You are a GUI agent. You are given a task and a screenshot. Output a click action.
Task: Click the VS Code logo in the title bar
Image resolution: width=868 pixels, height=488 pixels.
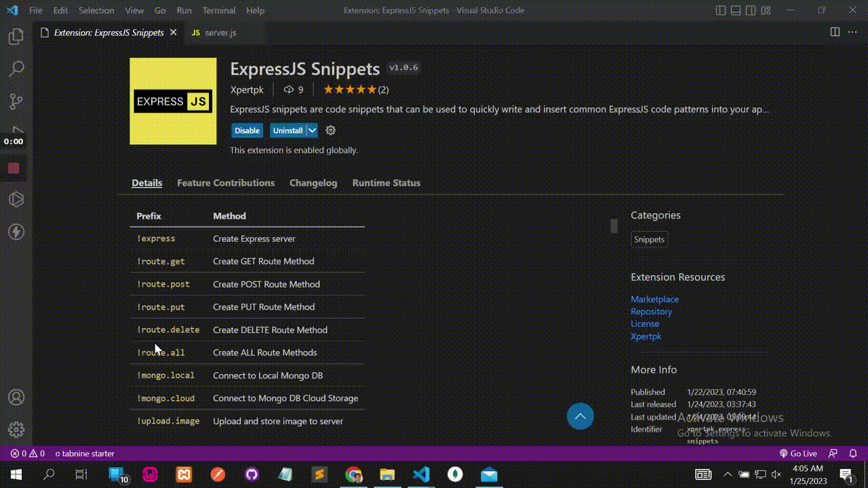[12, 11]
